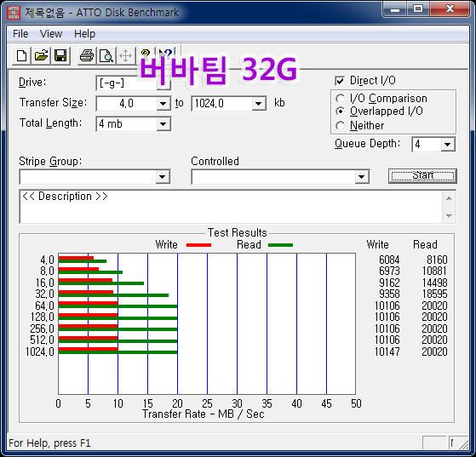Click the write value 6973
This screenshot has width=476, height=457.
tap(389, 271)
